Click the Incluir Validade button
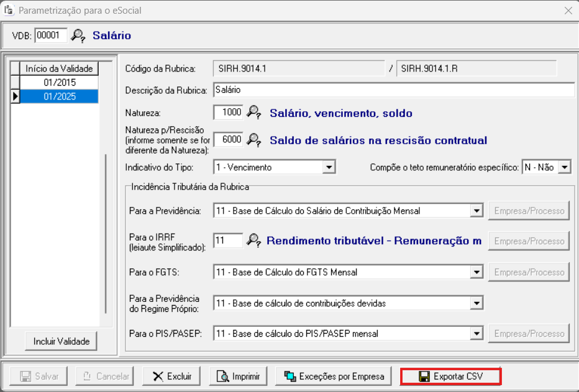This screenshot has height=392, width=579. coord(62,341)
